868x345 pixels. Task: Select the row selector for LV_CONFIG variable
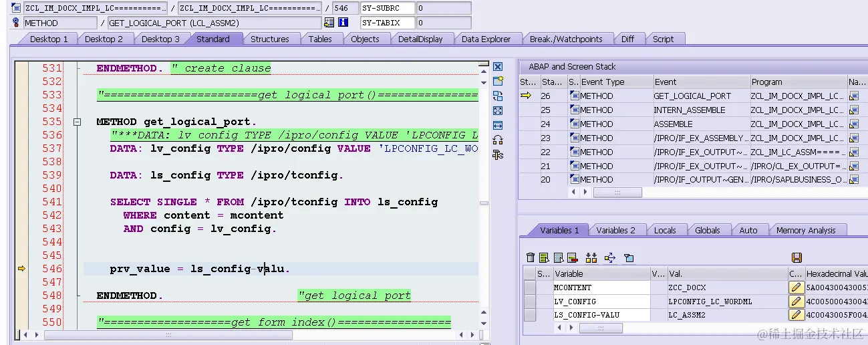tap(530, 302)
